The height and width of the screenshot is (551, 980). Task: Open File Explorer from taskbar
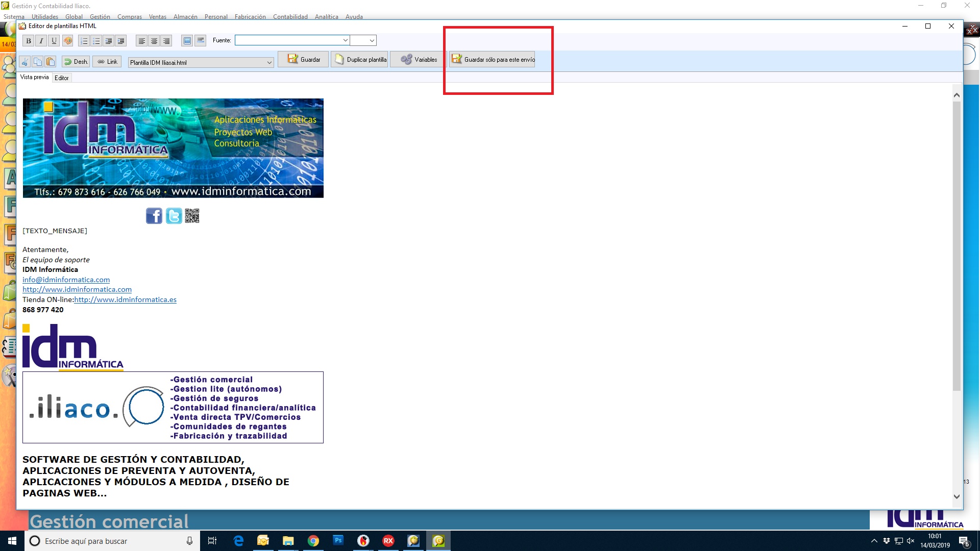[x=288, y=541]
